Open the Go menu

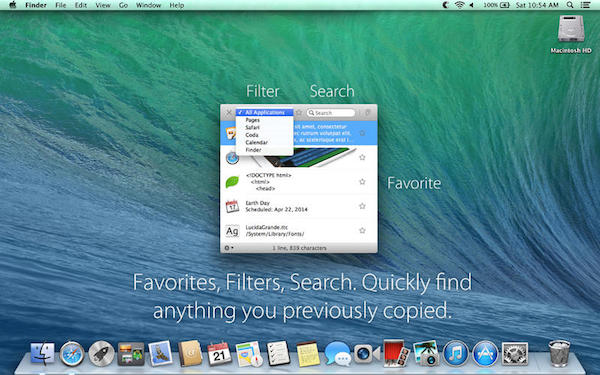123,5
